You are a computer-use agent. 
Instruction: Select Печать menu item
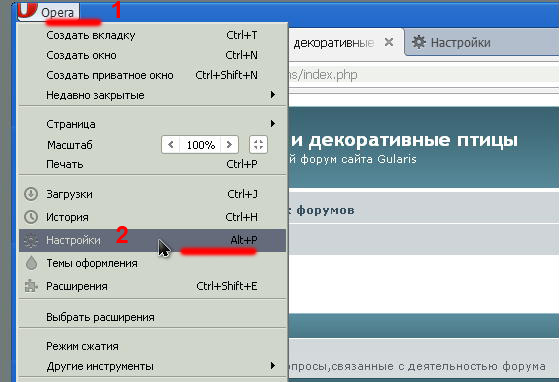point(153,164)
